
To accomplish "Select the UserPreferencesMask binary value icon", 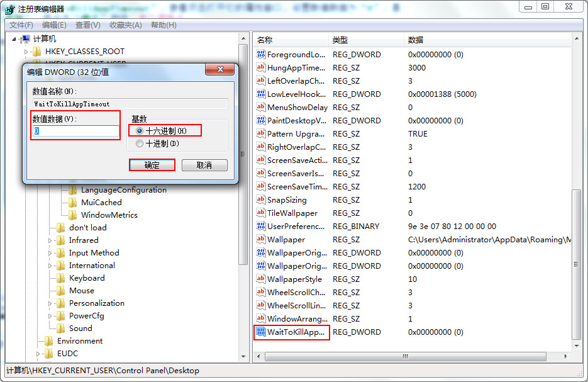I will 261,226.
